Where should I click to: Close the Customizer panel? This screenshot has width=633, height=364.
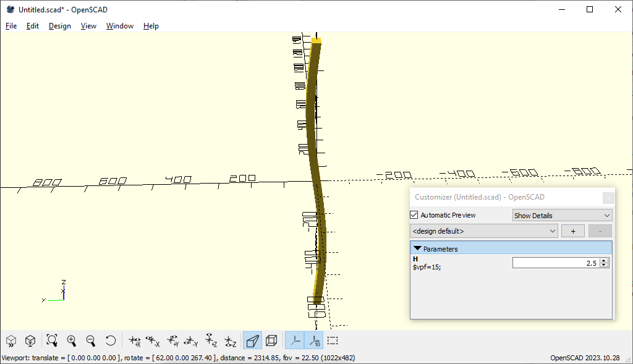(608, 198)
